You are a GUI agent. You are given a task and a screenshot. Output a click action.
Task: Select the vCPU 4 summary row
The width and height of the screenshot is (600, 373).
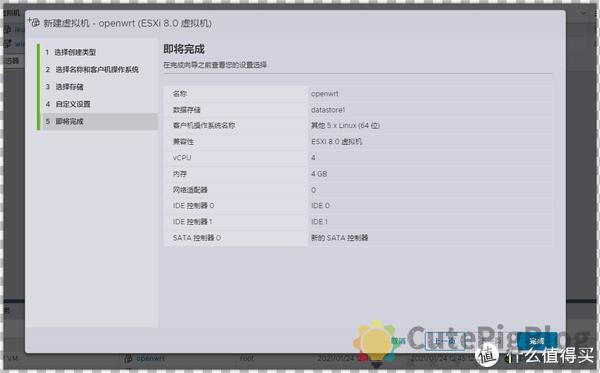pyautogui.click(x=358, y=158)
